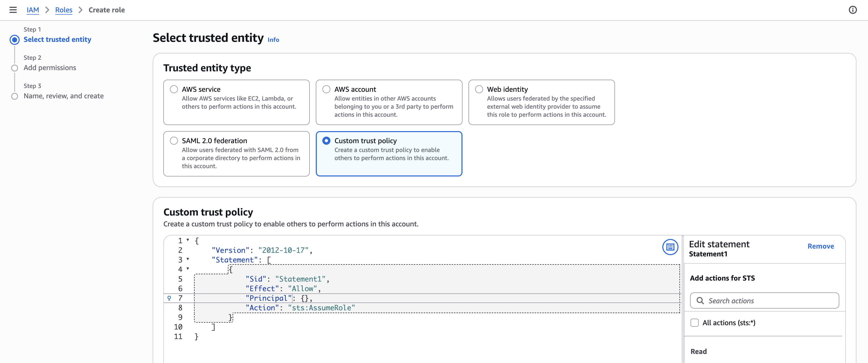
Task: Choose Web identity as trusted entity type
Action: (x=479, y=89)
